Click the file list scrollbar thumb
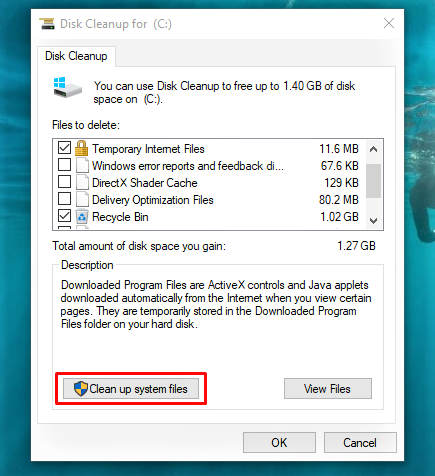The image size is (435, 476). click(x=373, y=181)
